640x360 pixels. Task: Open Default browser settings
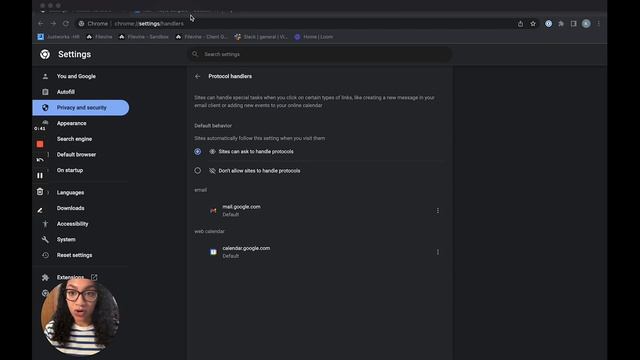[x=76, y=154]
